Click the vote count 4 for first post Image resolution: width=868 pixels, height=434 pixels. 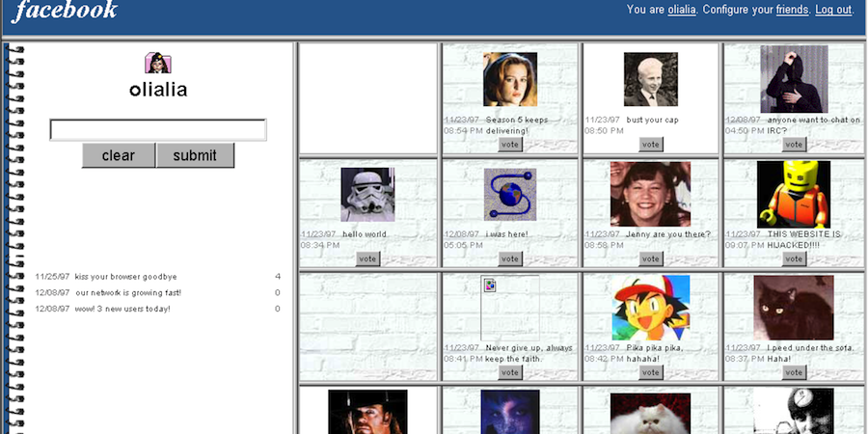click(278, 277)
